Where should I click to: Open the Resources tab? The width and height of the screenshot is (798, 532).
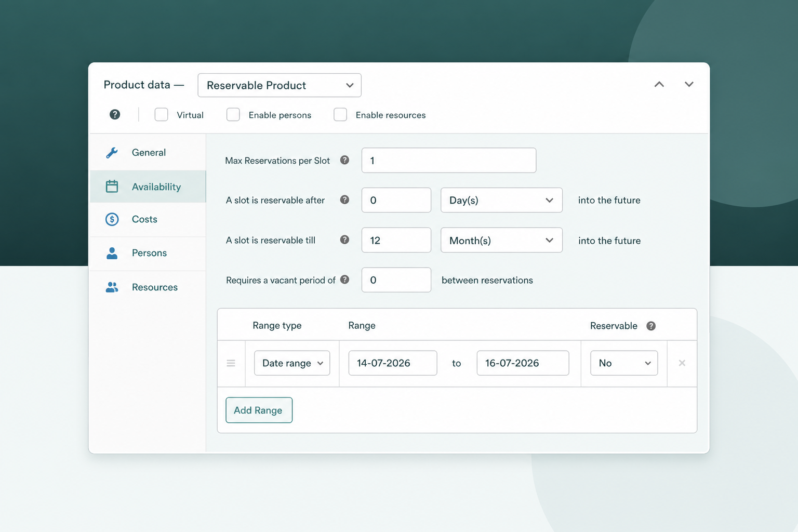pos(148,287)
